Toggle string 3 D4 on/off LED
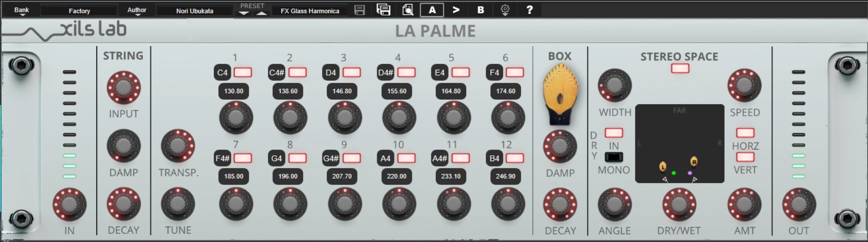 pyautogui.click(x=352, y=72)
